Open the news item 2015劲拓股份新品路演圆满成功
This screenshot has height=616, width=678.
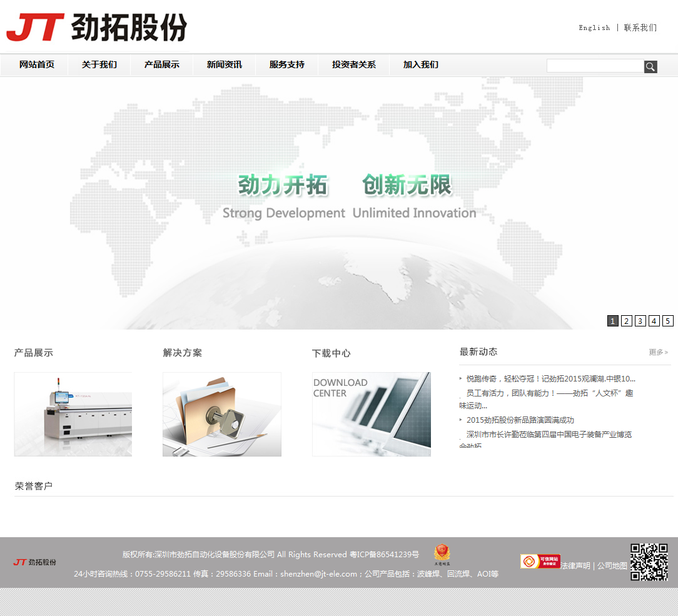(520, 420)
